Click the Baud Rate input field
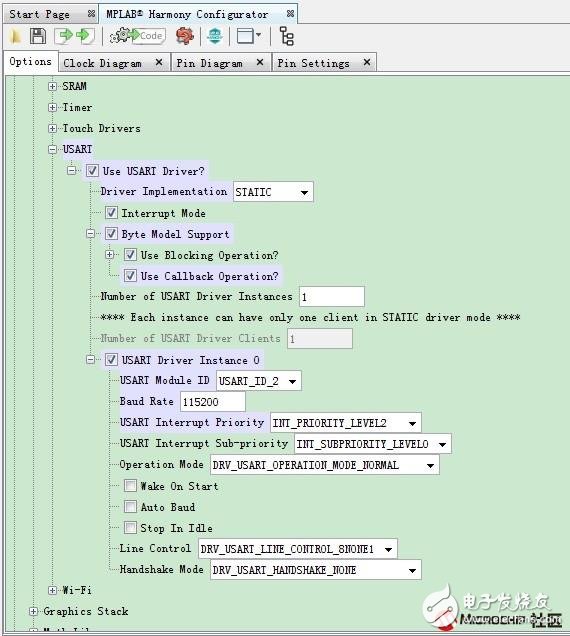 213,402
